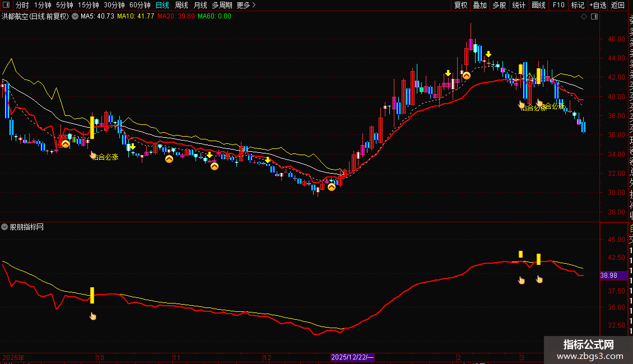
Task: Select the 60分钟 period tab
Action: (140, 5)
